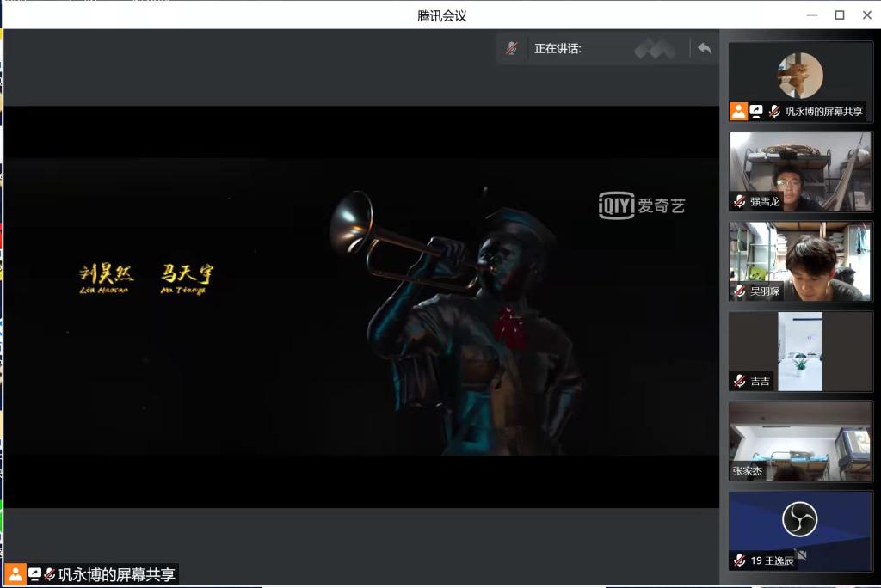Viewport: 881px width, 588px height.
Task: Click muted mic icon in bottom-left share label
Action: (x=50, y=574)
